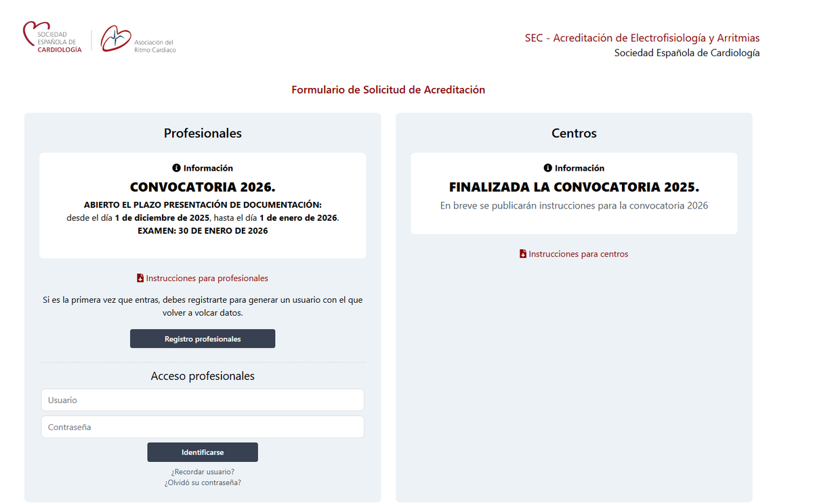Click the 'CONVOCATORIA 2026.' heading
813x504 pixels.
[203, 187]
